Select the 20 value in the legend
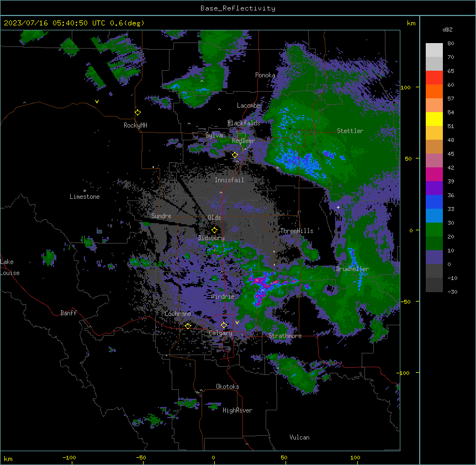 coord(451,237)
